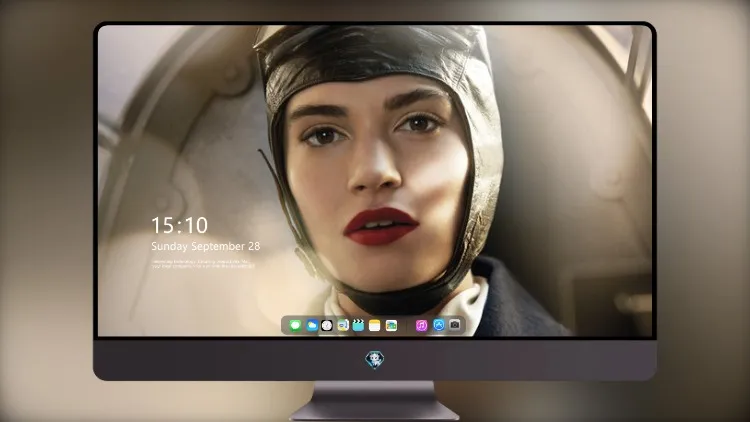Launch the purple iTunes music app
The image size is (750, 422).
tap(421, 325)
